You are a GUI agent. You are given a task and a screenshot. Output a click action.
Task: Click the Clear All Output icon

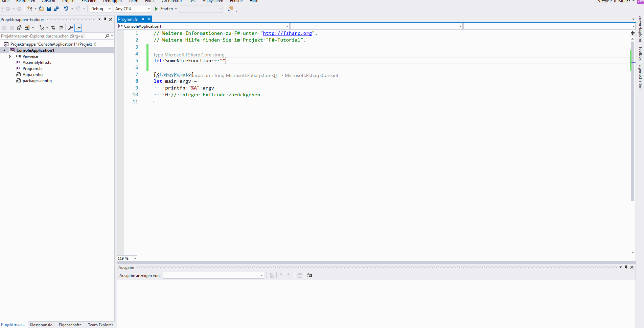click(x=299, y=275)
